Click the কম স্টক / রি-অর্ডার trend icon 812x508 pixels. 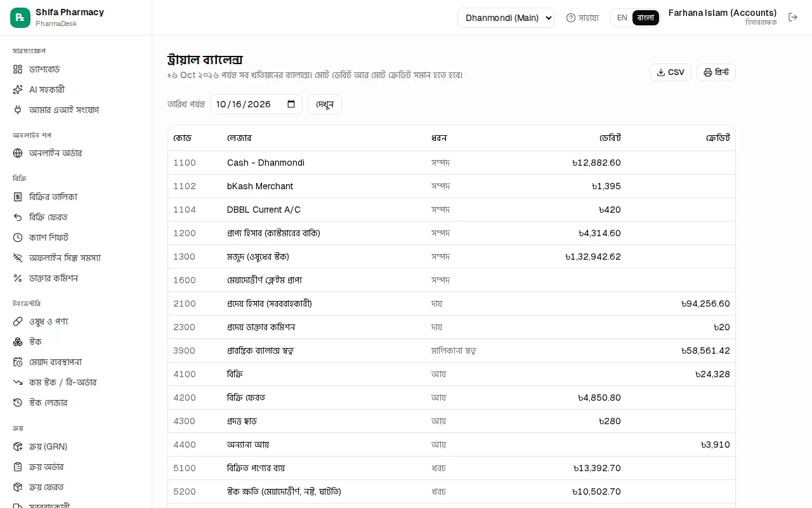coord(18,382)
